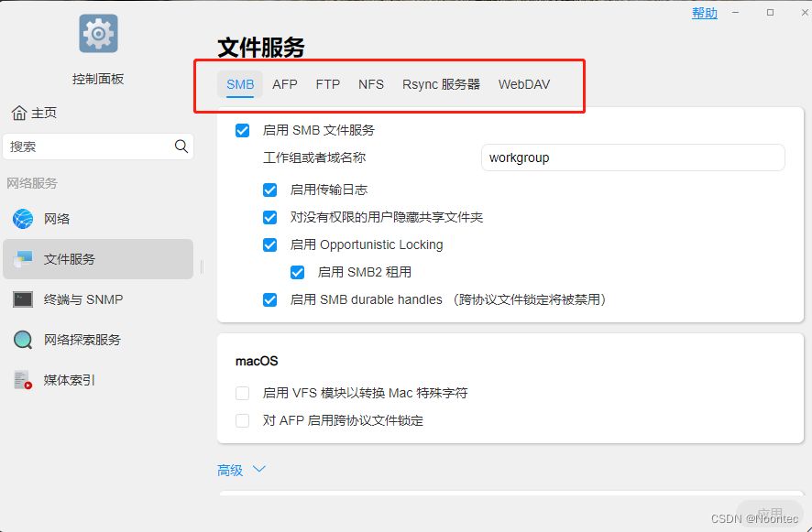This screenshot has height=532, width=812.
Task: Open 媒体索引 settings
Action: tap(65, 380)
